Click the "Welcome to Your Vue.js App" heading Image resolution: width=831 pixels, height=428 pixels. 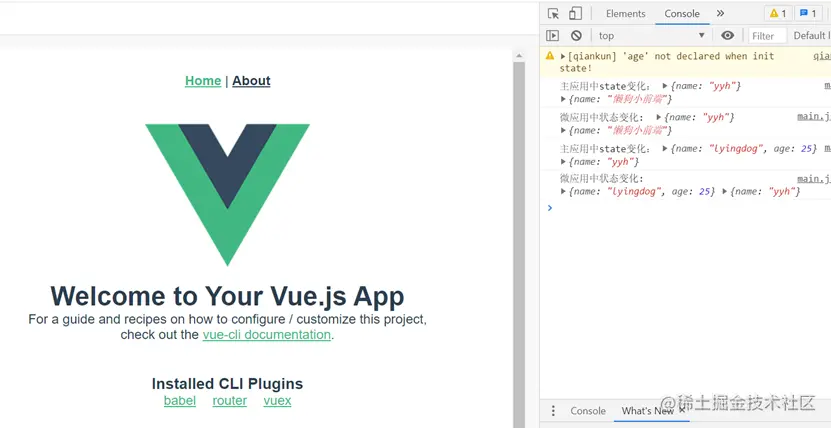point(227,296)
